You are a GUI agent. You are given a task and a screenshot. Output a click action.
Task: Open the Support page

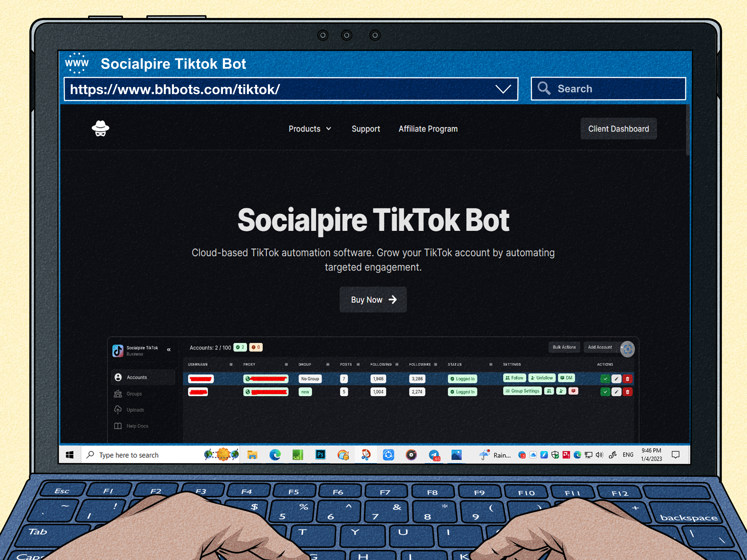tap(366, 129)
